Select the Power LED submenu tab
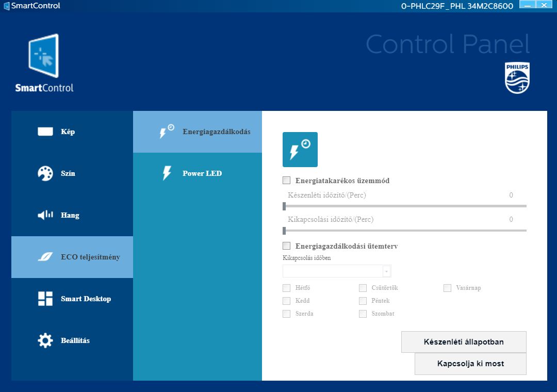This screenshot has height=392, width=557. coord(198,173)
